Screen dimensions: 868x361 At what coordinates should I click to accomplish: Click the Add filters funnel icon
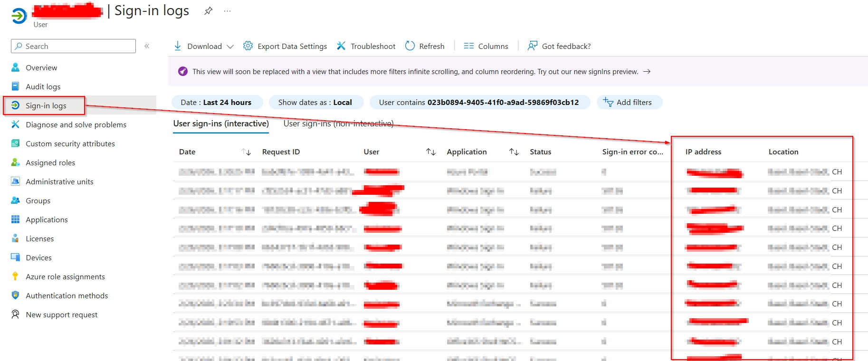tap(608, 102)
